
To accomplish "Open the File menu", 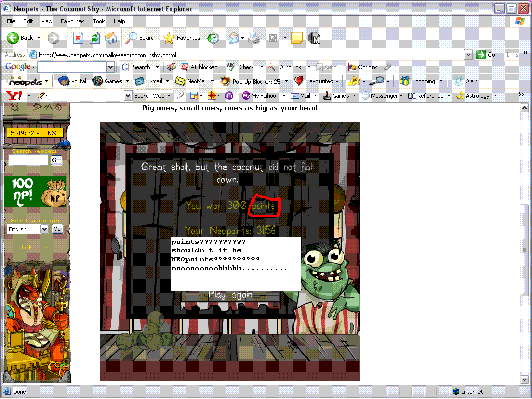I will 11,21.
